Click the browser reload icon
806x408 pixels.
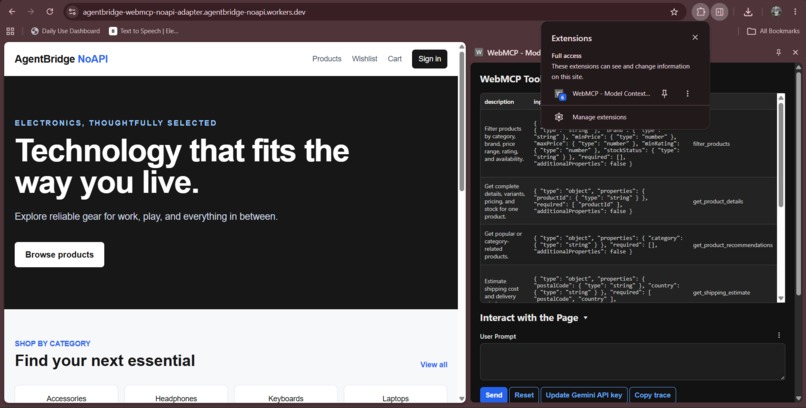coord(49,12)
